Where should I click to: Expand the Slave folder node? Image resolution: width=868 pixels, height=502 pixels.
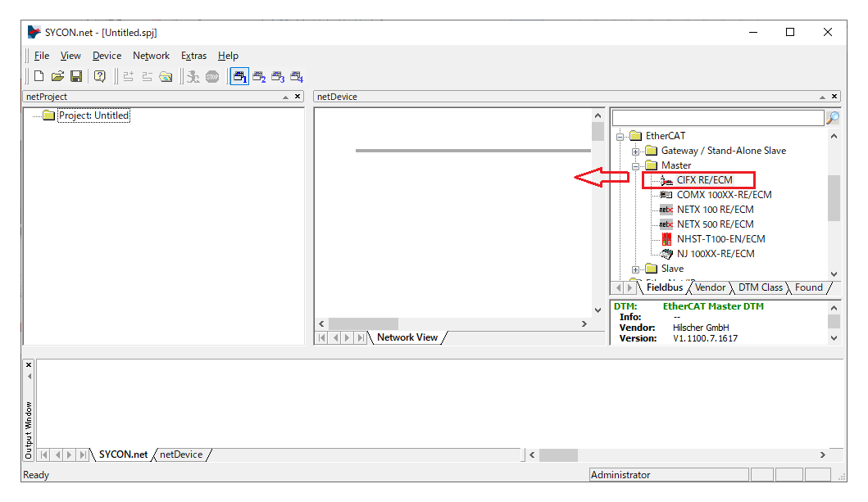click(635, 269)
